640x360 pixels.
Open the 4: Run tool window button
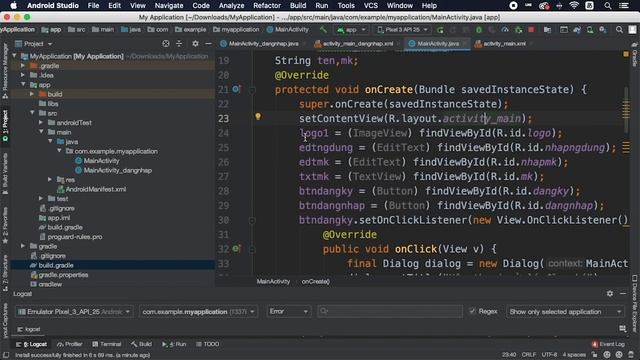coord(174,344)
